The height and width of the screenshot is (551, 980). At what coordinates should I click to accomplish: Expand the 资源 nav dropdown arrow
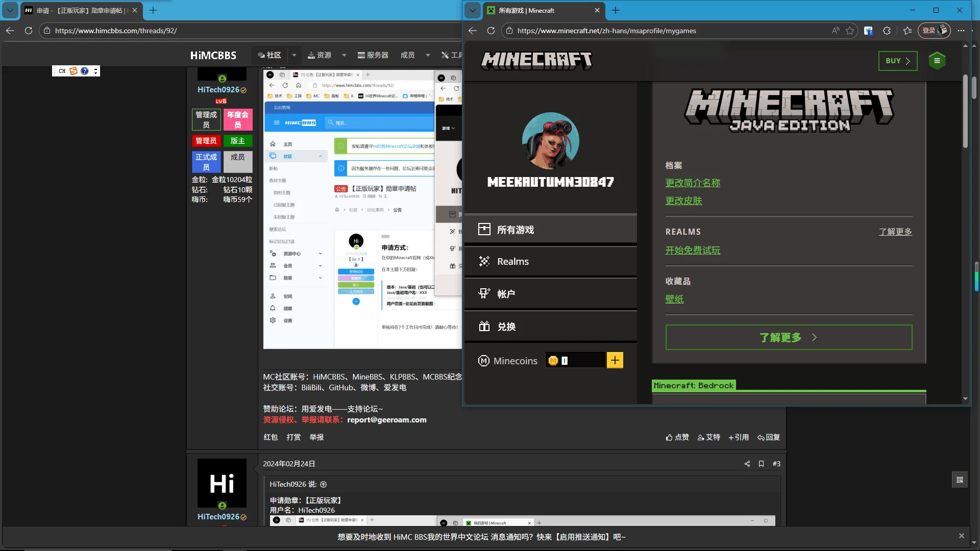pyautogui.click(x=344, y=55)
